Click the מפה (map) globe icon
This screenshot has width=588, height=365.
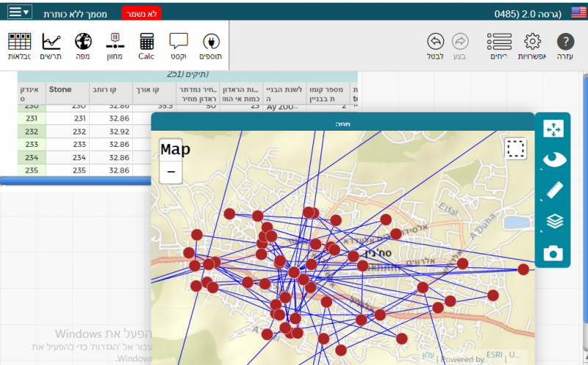pyautogui.click(x=83, y=46)
